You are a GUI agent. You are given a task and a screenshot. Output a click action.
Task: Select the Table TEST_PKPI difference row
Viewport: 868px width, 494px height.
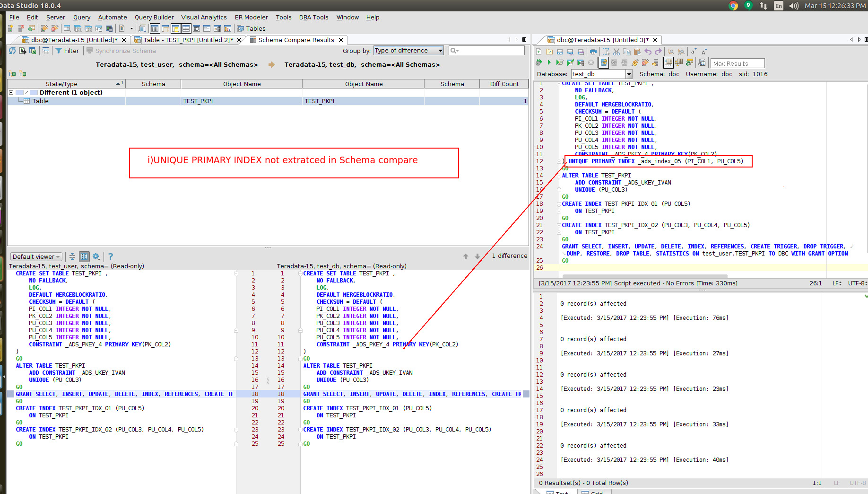click(268, 101)
